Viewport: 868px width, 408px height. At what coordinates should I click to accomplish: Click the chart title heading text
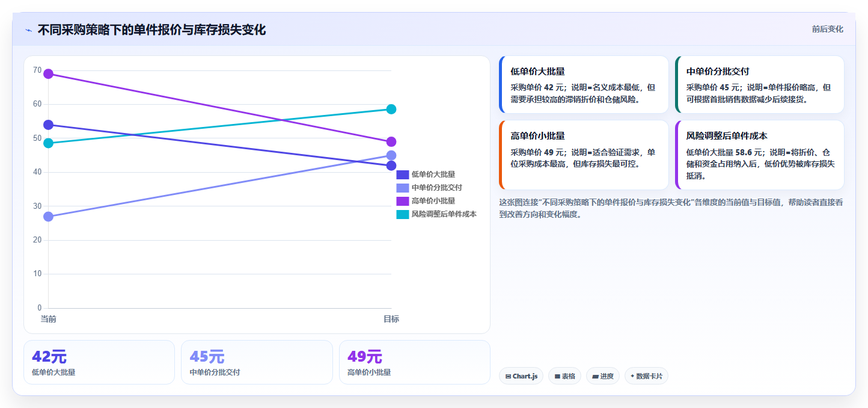(x=151, y=29)
